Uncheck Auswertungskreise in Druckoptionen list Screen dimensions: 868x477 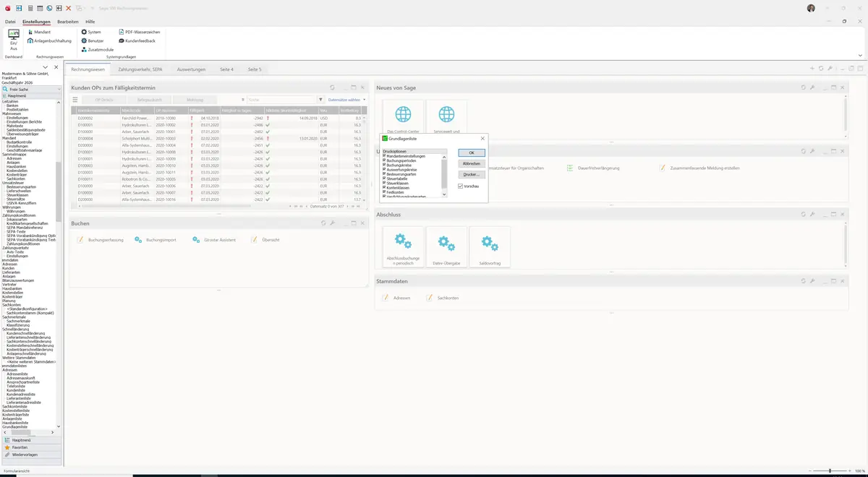pyautogui.click(x=384, y=169)
